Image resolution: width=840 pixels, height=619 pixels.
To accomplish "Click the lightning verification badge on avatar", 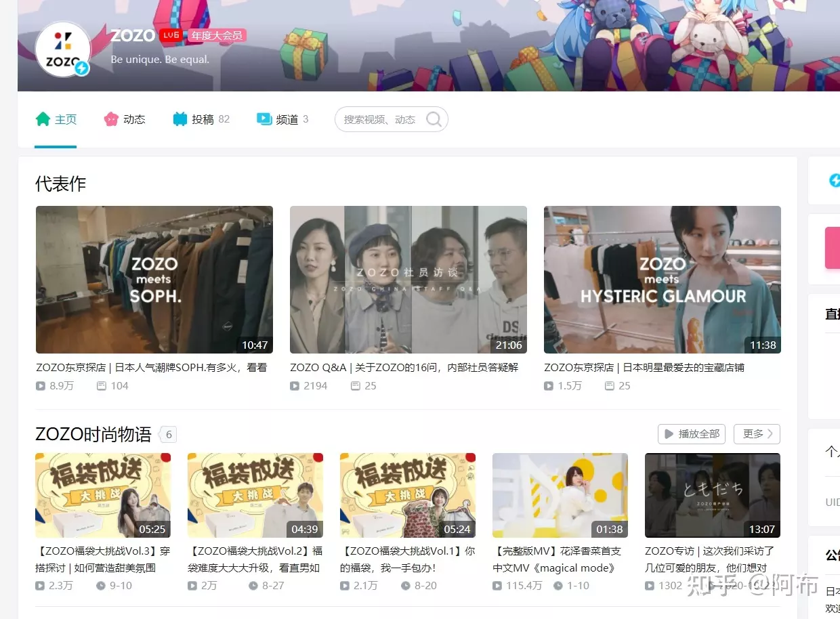I will pos(82,68).
